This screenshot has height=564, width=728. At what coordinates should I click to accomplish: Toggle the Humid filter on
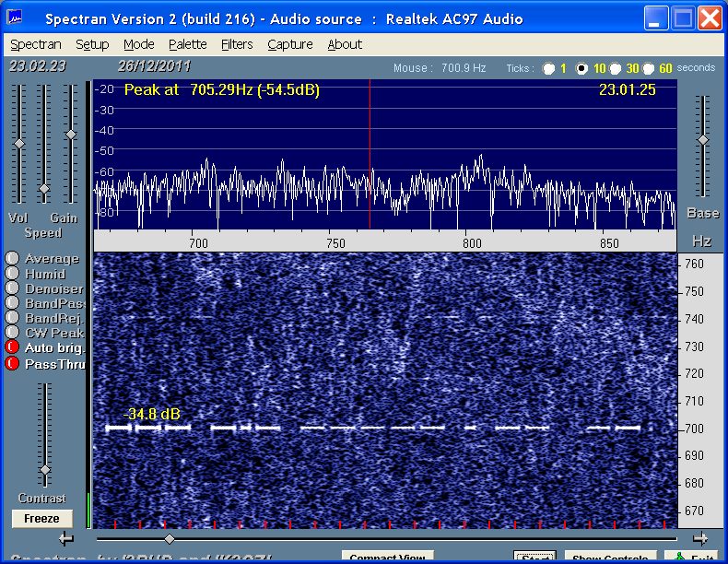[x=13, y=274]
